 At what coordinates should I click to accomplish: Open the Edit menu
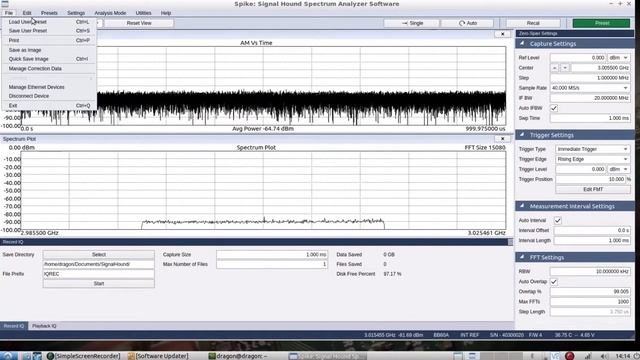(27, 13)
